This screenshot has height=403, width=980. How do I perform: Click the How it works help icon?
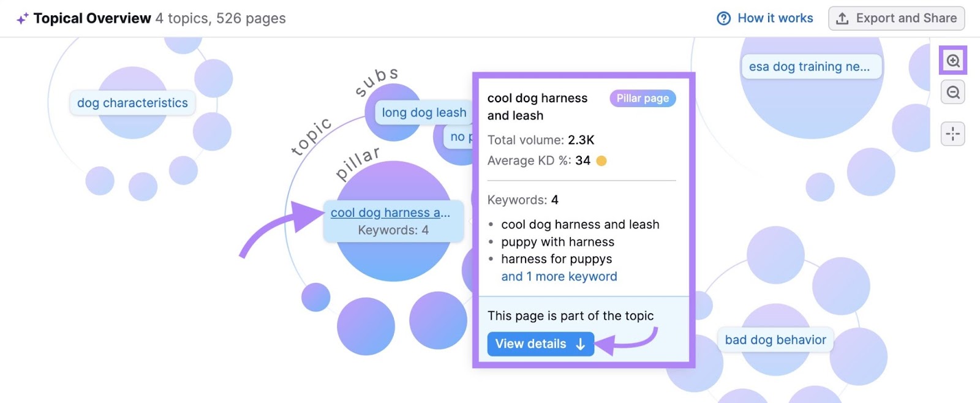[x=723, y=18]
